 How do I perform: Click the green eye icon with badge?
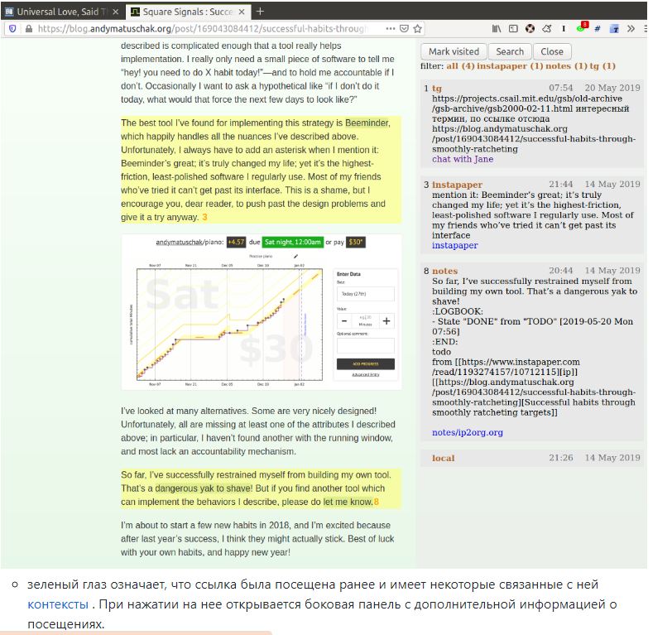[x=581, y=28]
